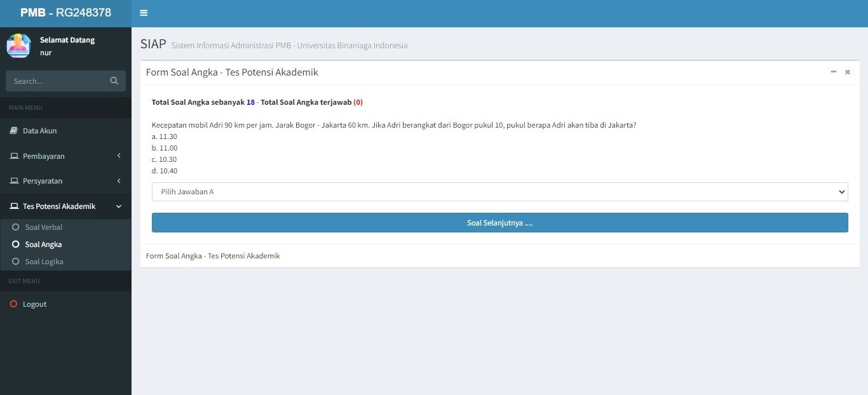Click the panel footer text 'Form Soal Angka'
The image size is (868, 395).
click(x=213, y=256)
